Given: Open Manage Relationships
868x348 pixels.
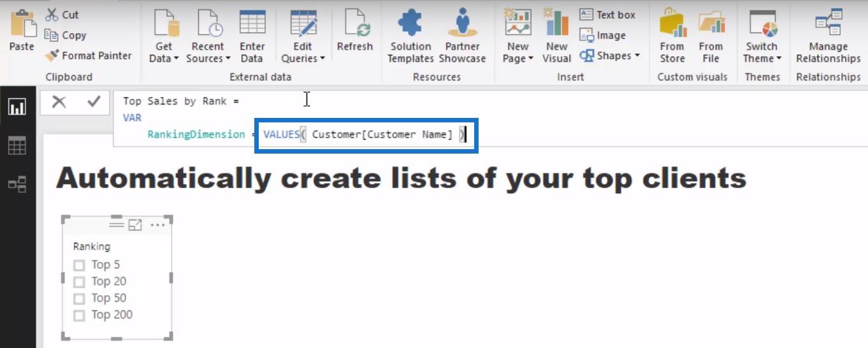Looking at the screenshot, I should pyautogui.click(x=828, y=36).
